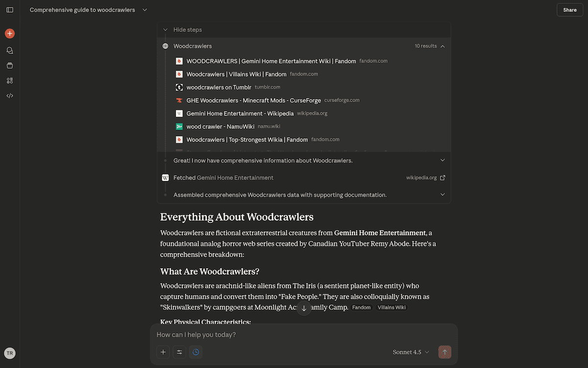Click the 'Everything About Woodcrawlers' heading
Screen dimensions: 588x368
click(237, 217)
